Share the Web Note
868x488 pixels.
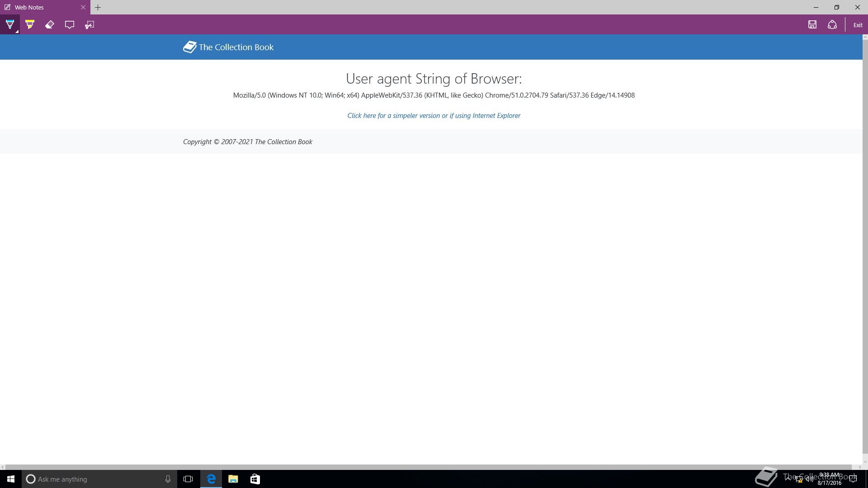tap(832, 25)
